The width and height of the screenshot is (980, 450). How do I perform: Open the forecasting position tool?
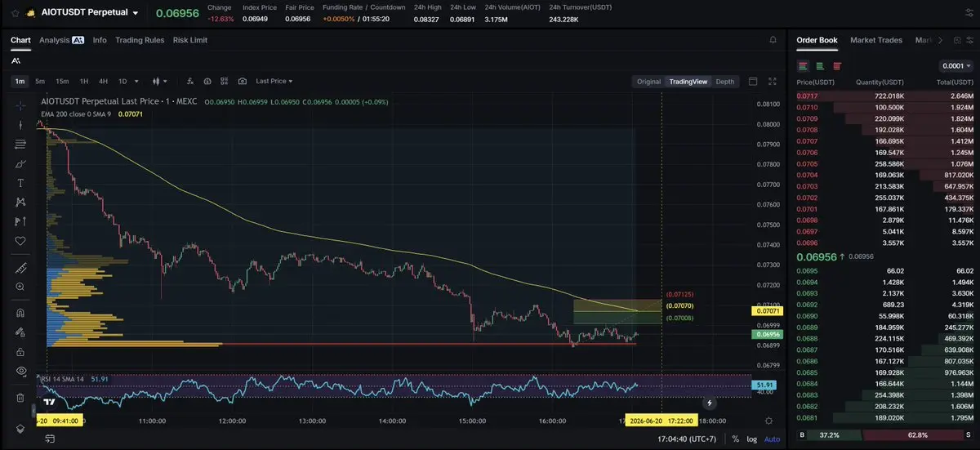(20, 221)
